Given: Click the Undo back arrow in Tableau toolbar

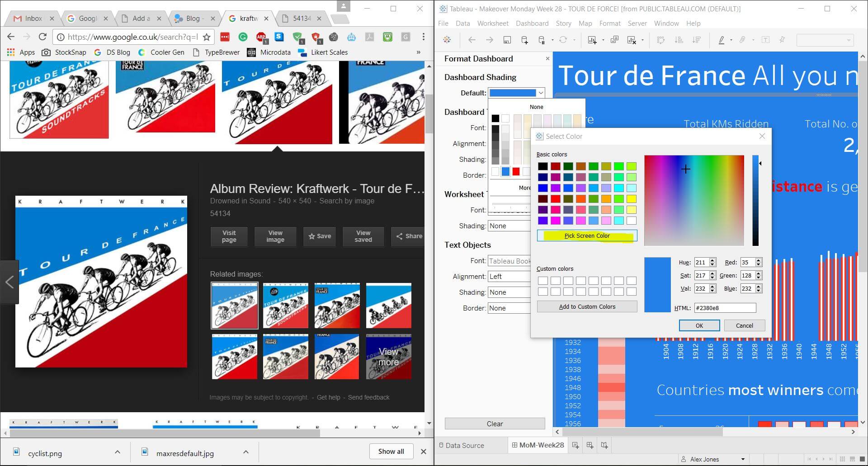Looking at the screenshot, I should pyautogui.click(x=472, y=40).
